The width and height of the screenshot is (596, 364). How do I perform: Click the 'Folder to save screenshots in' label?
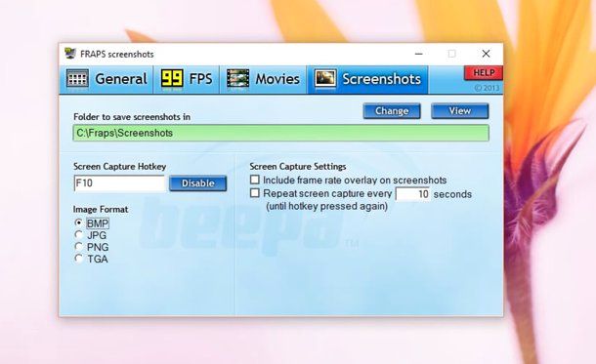(132, 117)
